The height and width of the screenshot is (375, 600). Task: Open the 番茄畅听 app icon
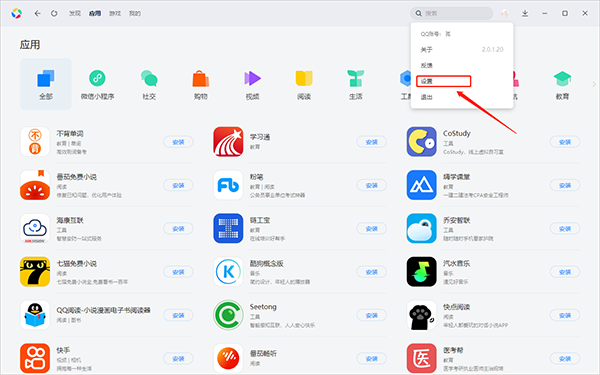click(228, 359)
